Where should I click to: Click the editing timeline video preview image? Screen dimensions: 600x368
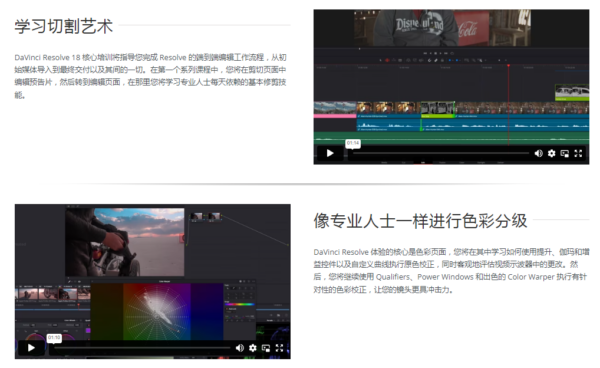point(451,87)
